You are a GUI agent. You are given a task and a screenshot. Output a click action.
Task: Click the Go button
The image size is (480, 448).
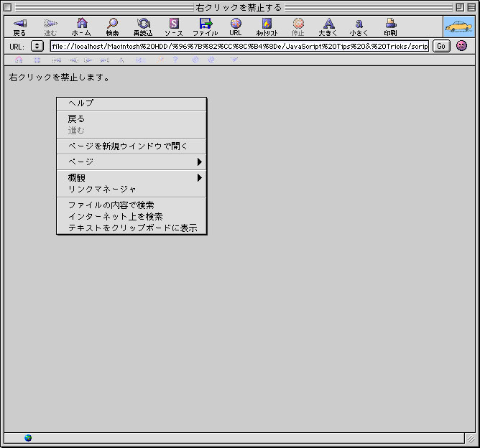pos(441,46)
